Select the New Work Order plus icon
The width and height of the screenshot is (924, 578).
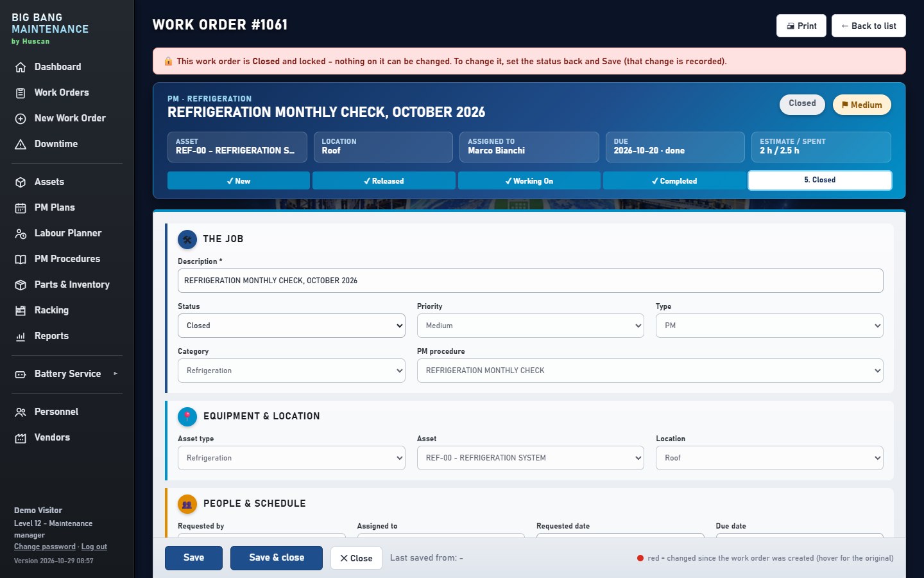click(21, 118)
